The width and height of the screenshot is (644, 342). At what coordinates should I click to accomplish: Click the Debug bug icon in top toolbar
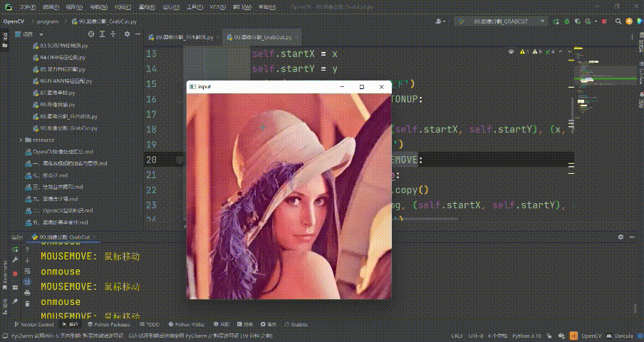(567, 21)
